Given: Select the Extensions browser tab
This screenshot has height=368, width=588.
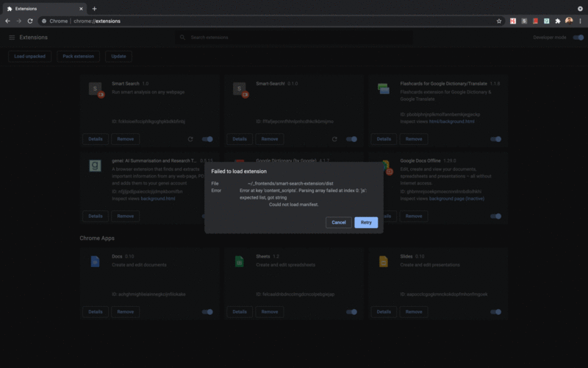Looking at the screenshot, I should (45, 9).
